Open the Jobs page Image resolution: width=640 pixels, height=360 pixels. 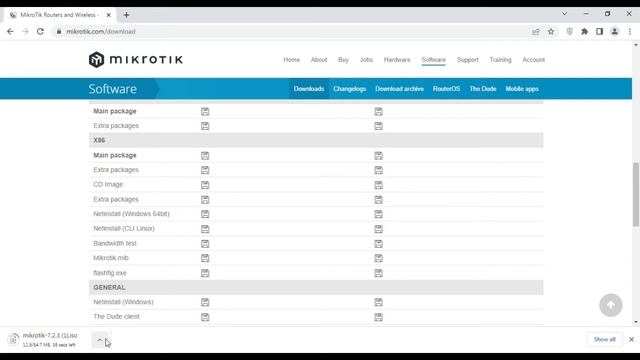coord(366,60)
